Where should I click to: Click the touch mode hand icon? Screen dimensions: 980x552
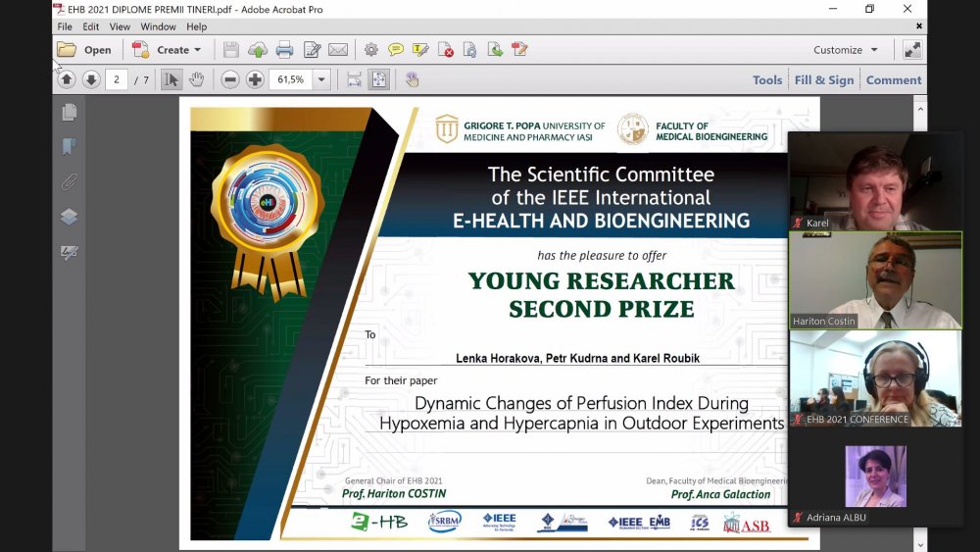coord(412,79)
